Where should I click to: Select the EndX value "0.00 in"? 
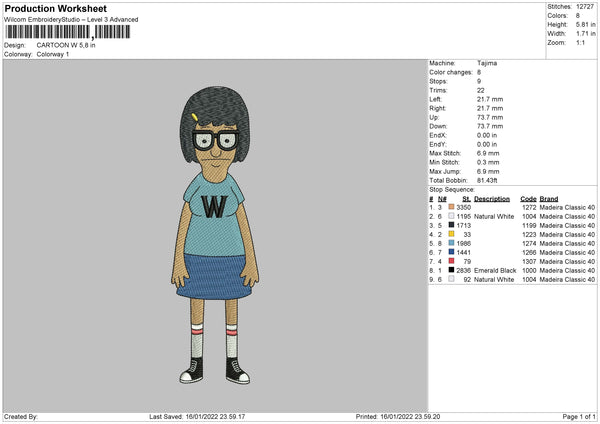487,135
